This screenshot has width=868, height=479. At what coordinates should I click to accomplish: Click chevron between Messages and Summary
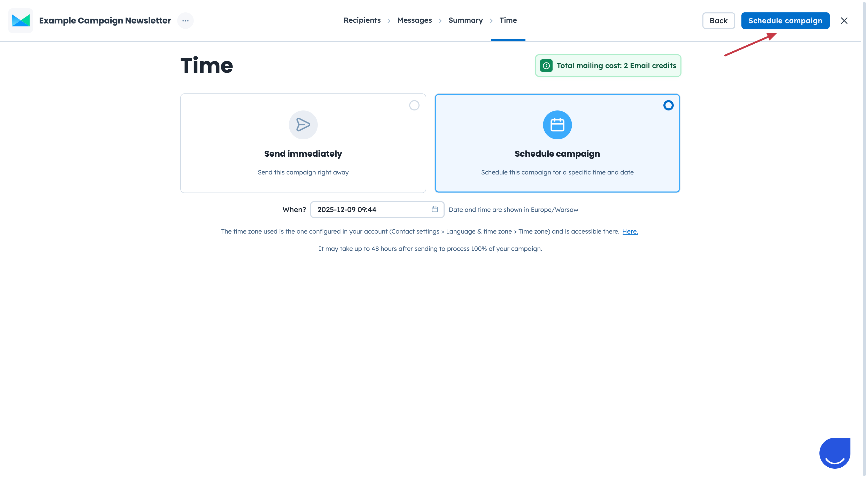[x=440, y=21]
